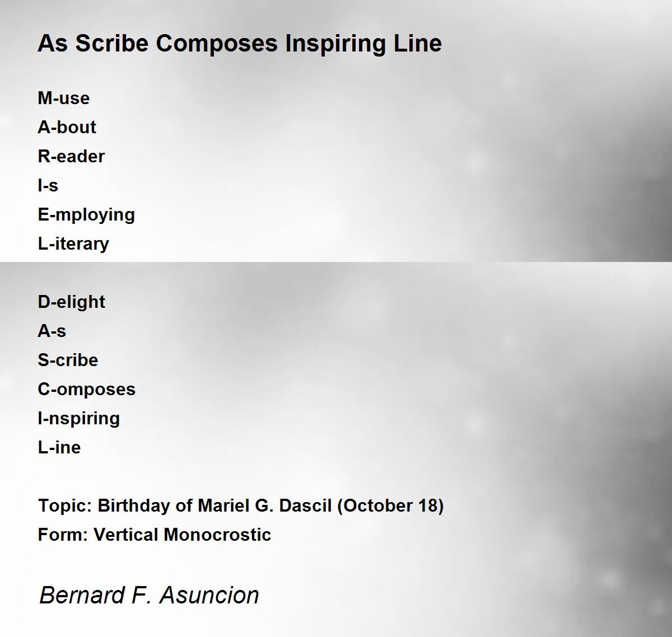Click on the 'L-iterary' line
Viewport: 672px width, 637px height.
73,244
